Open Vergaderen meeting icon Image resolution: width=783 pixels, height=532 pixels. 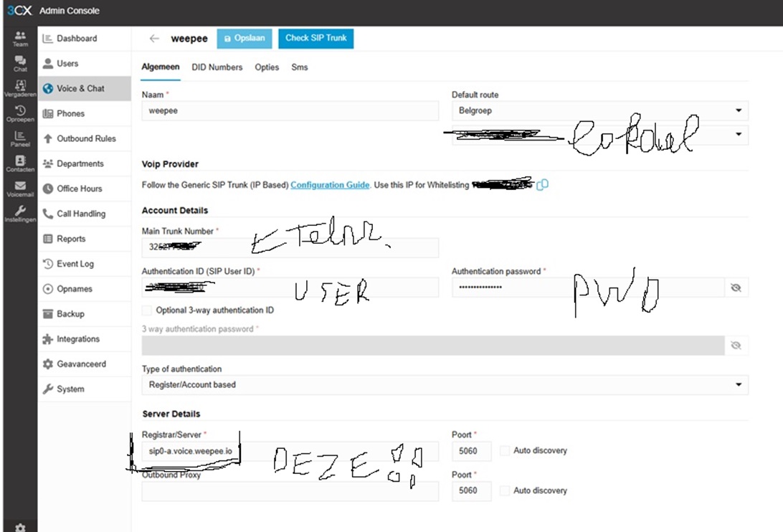[x=20, y=88]
